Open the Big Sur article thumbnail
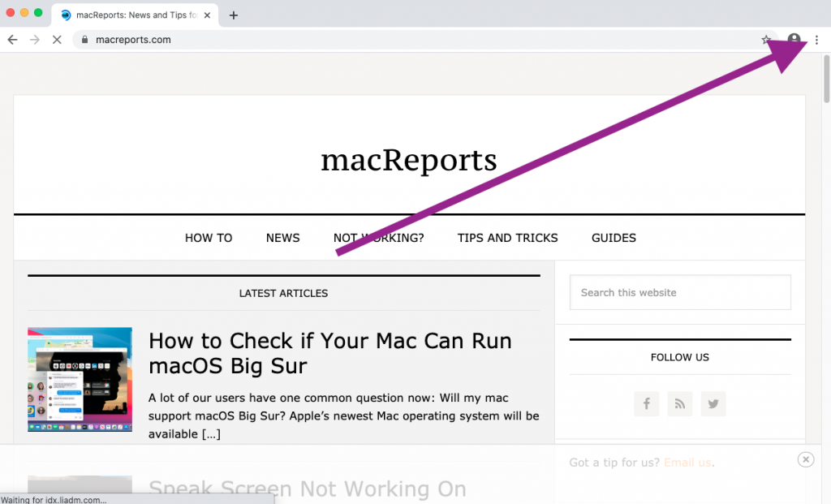Screen dimensions: 831x504 pyautogui.click(x=80, y=380)
